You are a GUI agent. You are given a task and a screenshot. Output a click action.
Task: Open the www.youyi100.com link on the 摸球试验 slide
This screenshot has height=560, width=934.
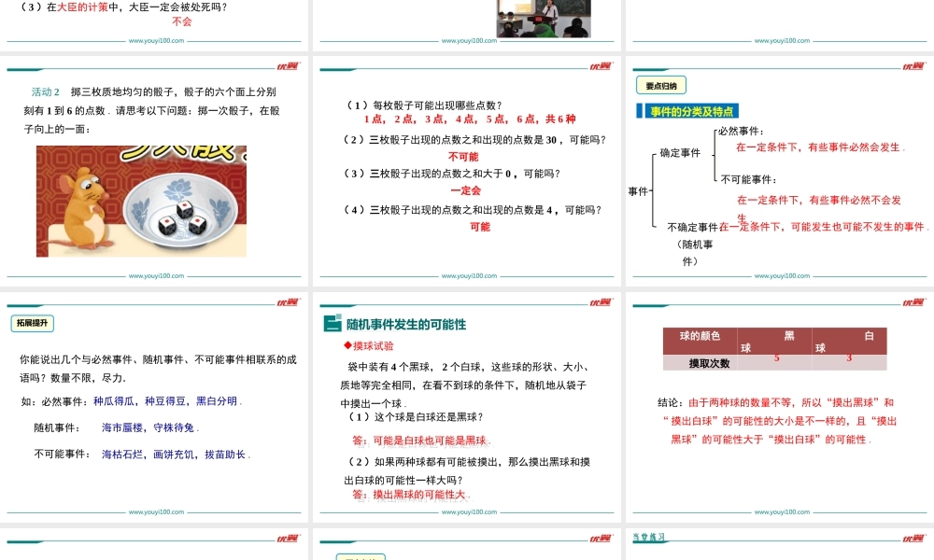(467, 511)
